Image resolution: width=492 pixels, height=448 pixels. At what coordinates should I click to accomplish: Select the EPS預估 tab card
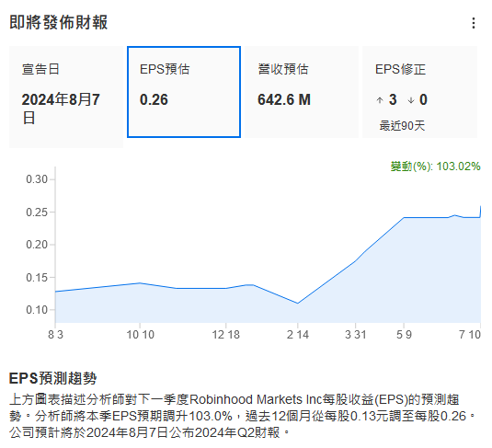[184, 92]
